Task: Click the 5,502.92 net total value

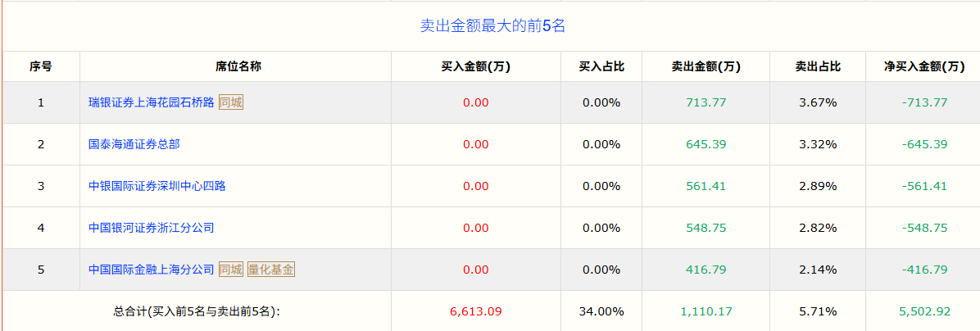Action: (924, 311)
